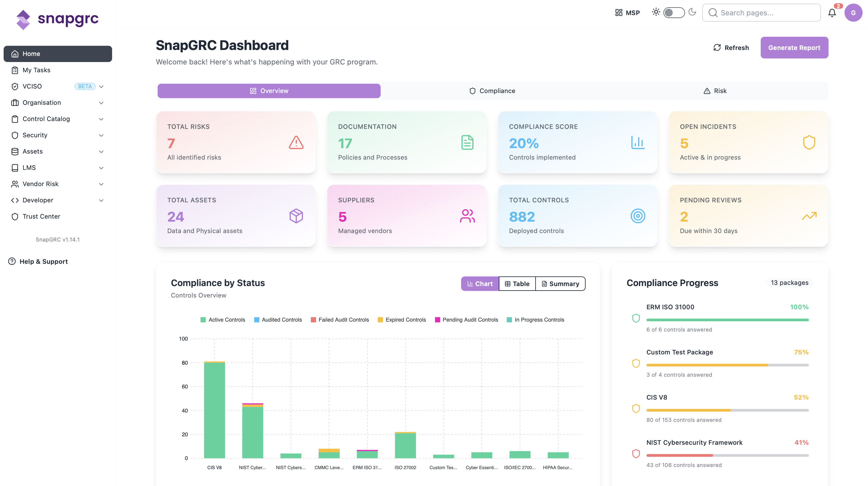Click the SnapGRC v1.14.1 version text

click(58, 240)
